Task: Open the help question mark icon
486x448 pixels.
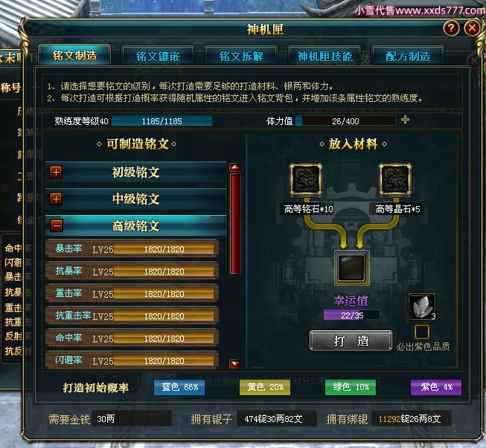Action: pyautogui.click(x=451, y=28)
